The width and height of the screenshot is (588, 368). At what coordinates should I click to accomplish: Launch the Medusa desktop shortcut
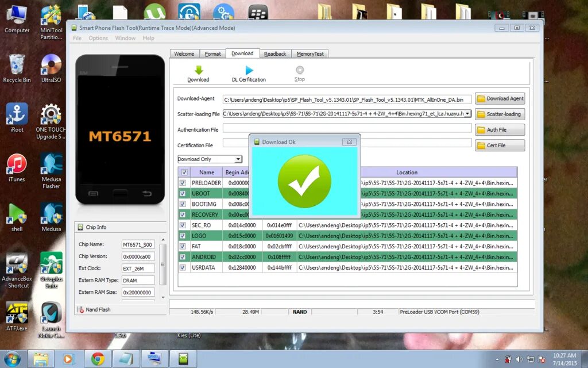(x=51, y=217)
